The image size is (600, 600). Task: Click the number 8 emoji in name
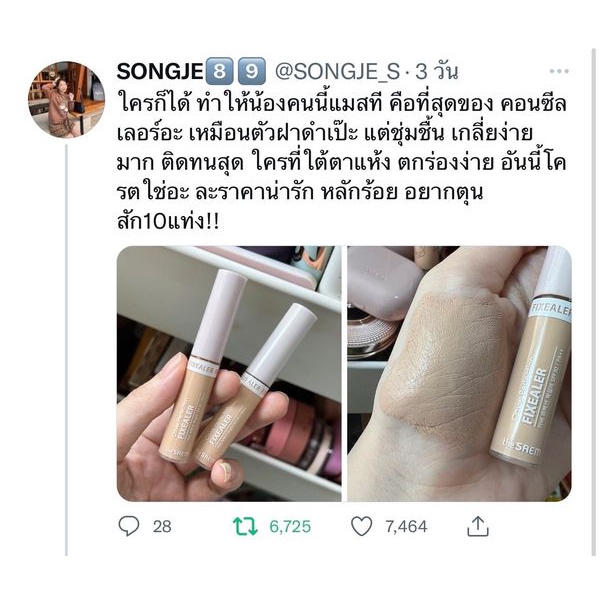click(x=219, y=71)
